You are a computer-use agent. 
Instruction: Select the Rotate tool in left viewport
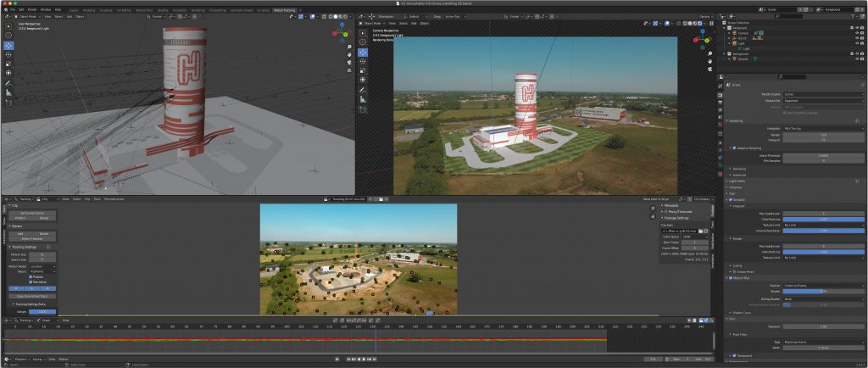(x=8, y=55)
